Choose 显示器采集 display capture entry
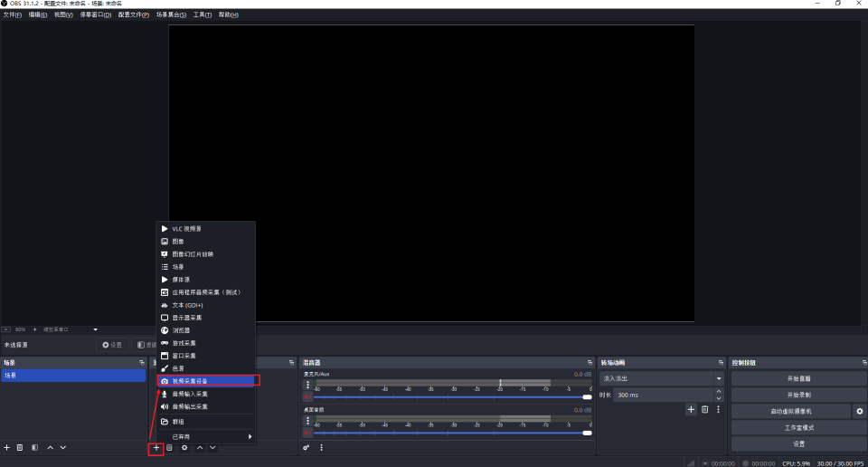 (205, 318)
